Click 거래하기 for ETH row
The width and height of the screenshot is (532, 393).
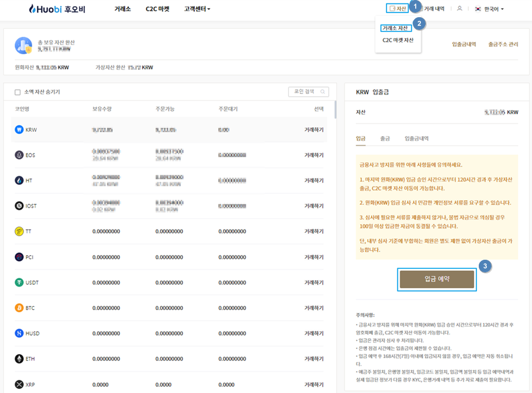314,359
